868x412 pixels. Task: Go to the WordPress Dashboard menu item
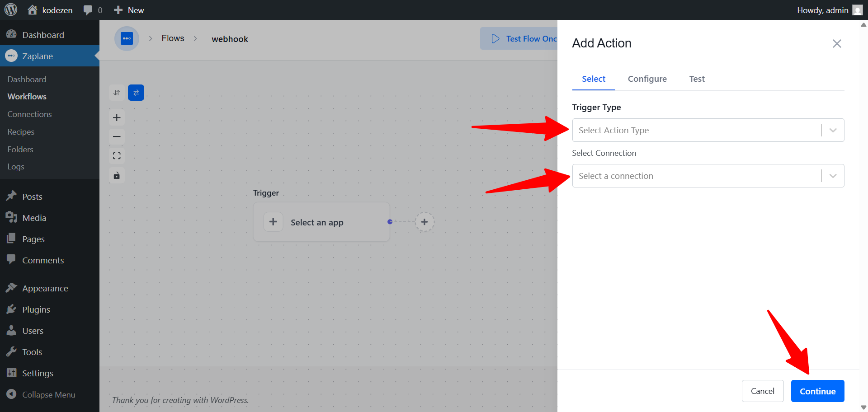50,35
